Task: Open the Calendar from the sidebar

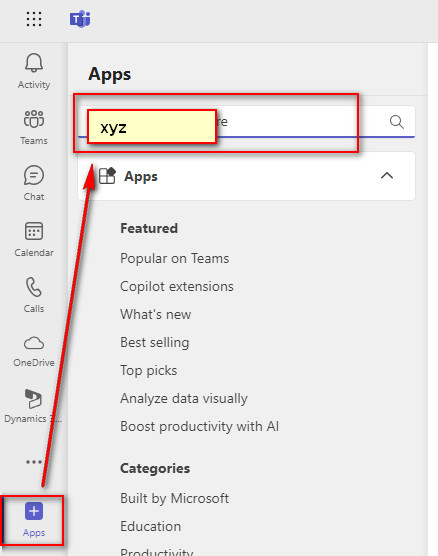Action: (34, 239)
